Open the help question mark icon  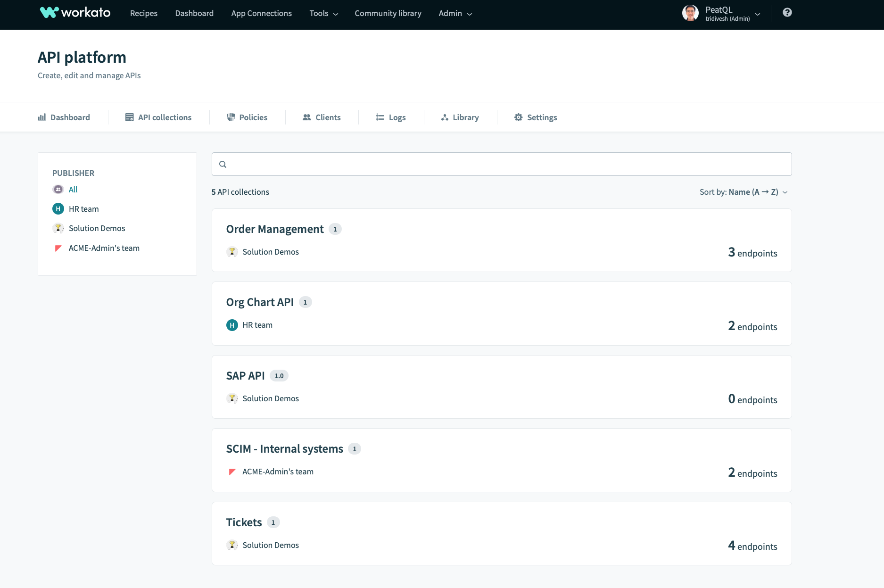787,13
